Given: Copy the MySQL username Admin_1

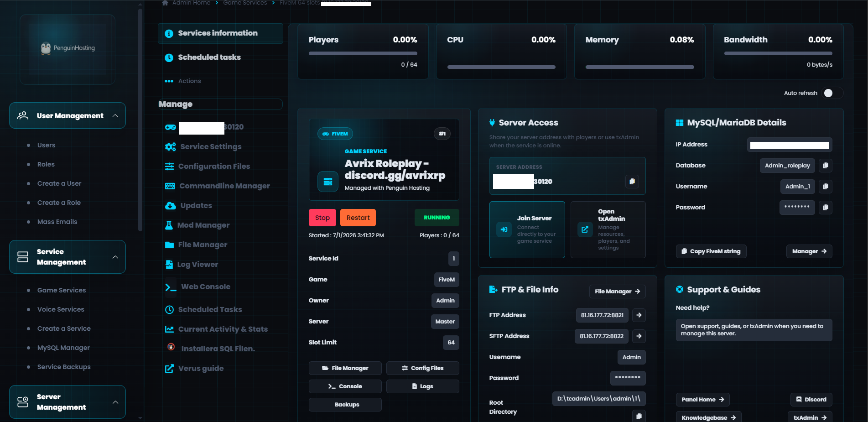Looking at the screenshot, I should [825, 187].
